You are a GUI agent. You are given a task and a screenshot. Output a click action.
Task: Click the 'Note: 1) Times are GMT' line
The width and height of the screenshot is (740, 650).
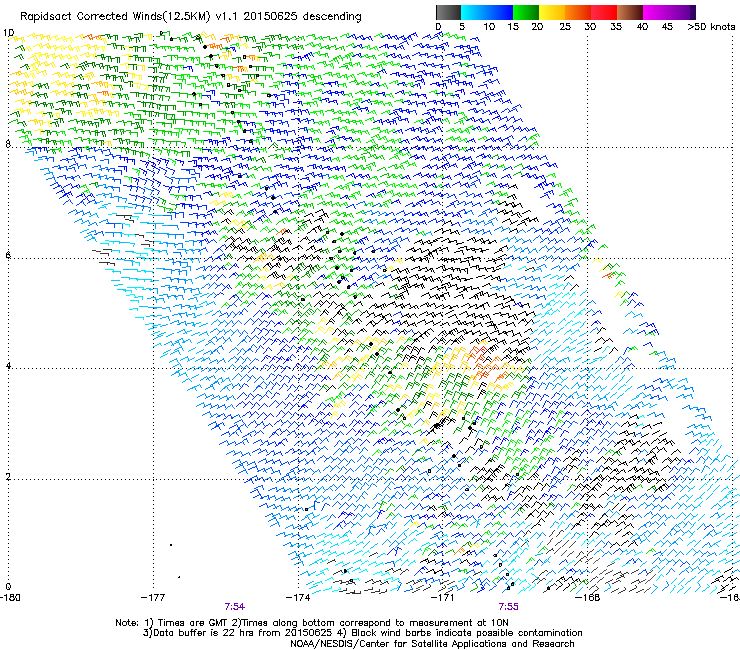(x=312, y=623)
